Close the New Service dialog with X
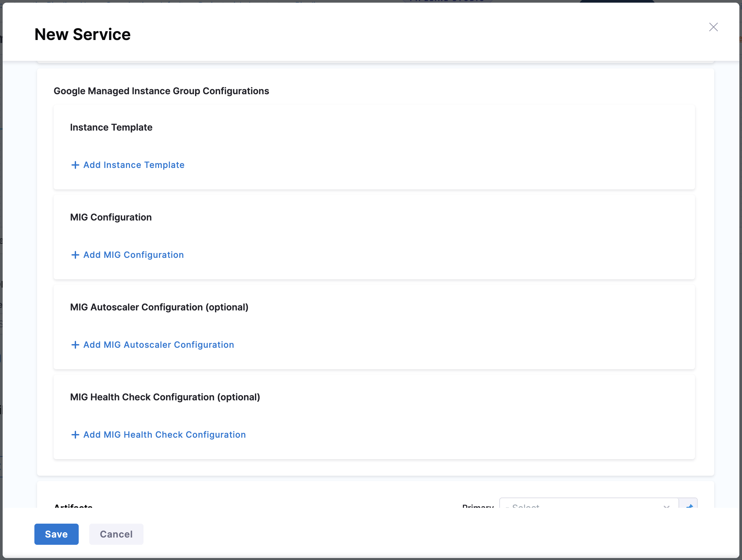This screenshot has height=560, width=742. [713, 27]
